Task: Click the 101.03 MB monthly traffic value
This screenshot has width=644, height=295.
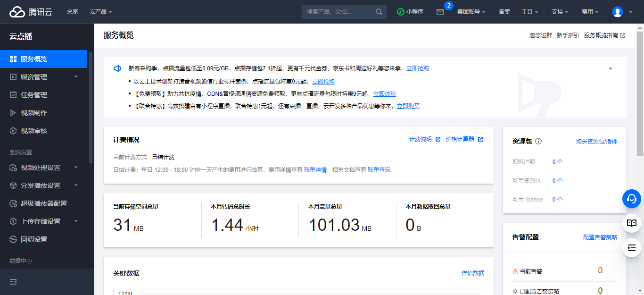Action: [x=340, y=225]
